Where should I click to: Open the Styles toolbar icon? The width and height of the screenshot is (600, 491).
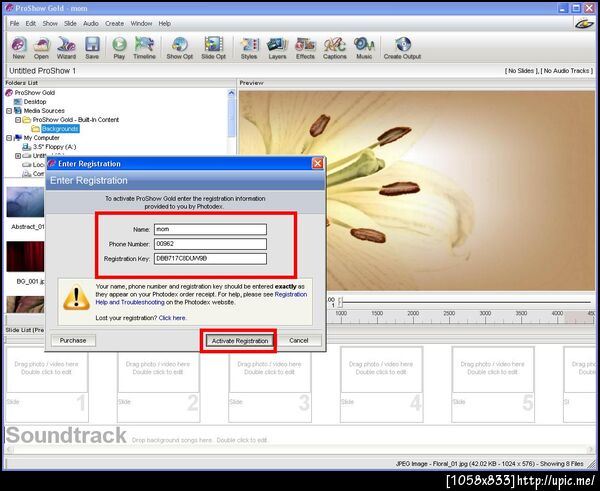coord(249,48)
